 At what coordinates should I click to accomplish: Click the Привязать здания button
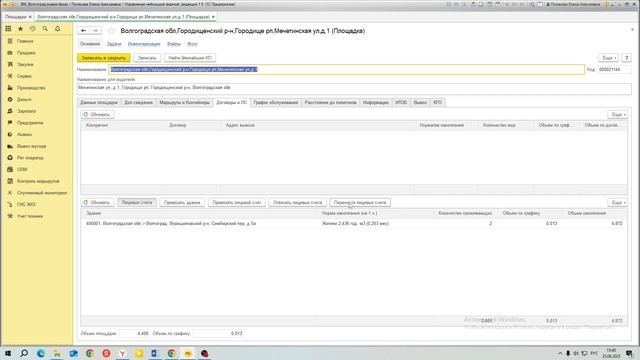[x=182, y=202]
